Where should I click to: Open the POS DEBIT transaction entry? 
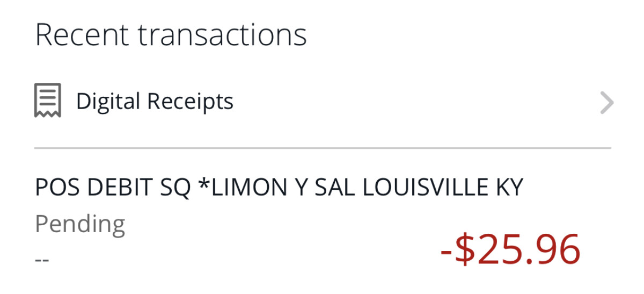[x=279, y=187]
